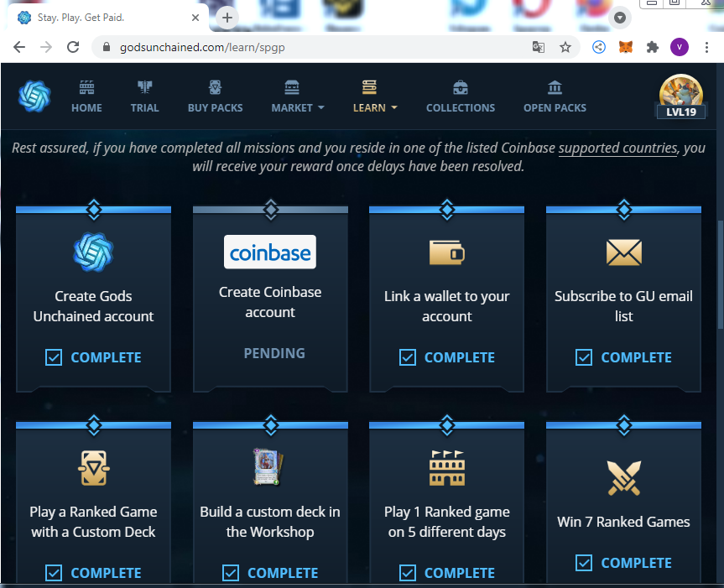This screenshot has height=588, width=724.
Task: Click the Market stall icon
Action: coord(292,86)
